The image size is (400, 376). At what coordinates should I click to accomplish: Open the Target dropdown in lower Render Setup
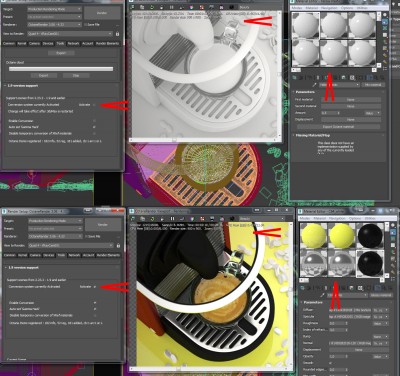pyautogui.click(x=55, y=221)
